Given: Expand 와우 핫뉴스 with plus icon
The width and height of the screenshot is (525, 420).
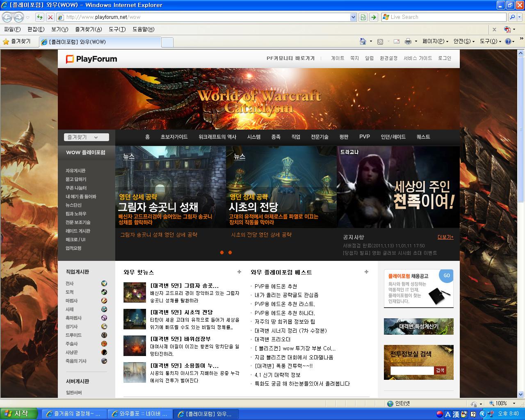Looking at the screenshot, I should [x=239, y=272].
